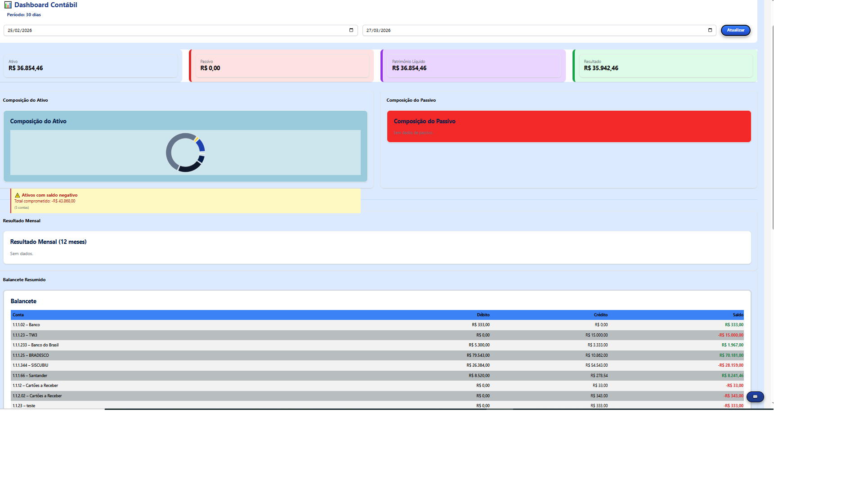
Task: Click the Débito column header
Action: pos(483,315)
